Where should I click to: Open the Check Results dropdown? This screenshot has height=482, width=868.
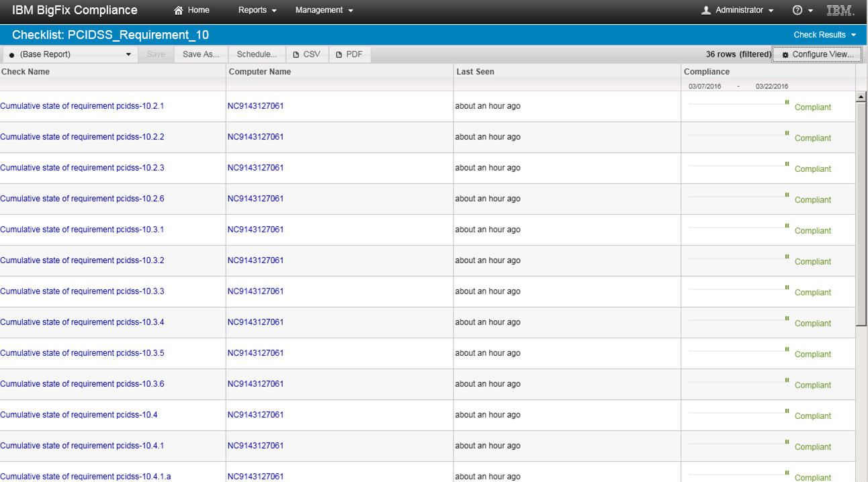pyautogui.click(x=825, y=35)
